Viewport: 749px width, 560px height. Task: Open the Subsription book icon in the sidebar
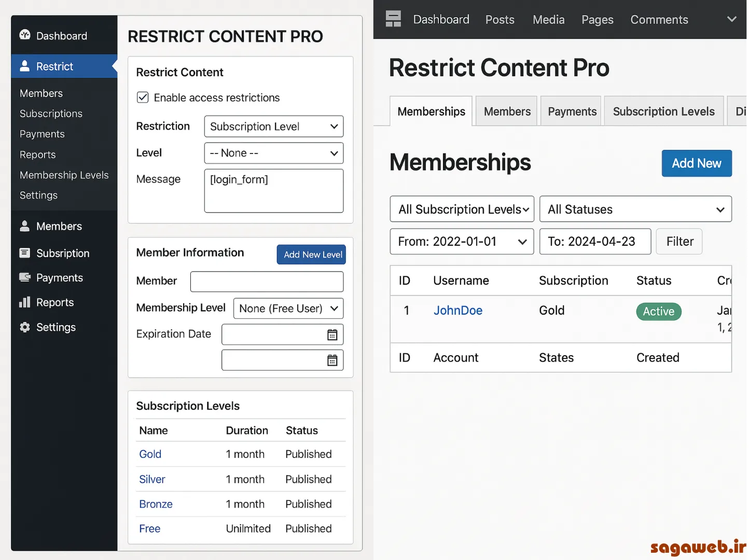tap(24, 253)
